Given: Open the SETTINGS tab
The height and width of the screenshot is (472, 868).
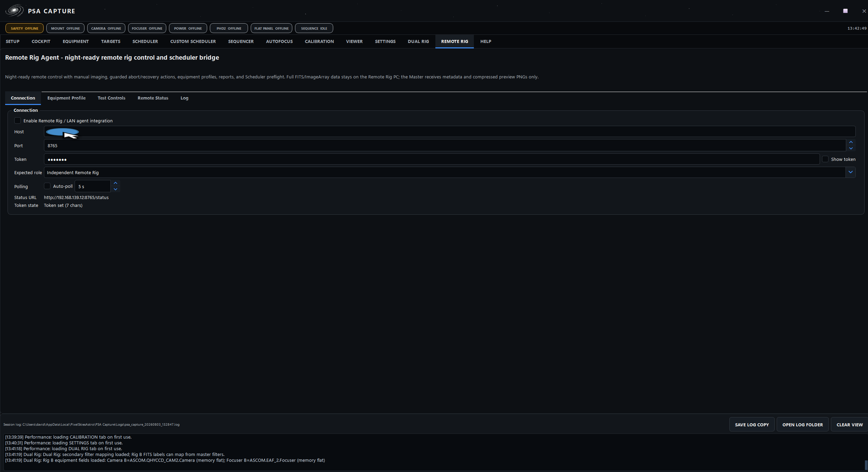Looking at the screenshot, I should coord(385,41).
